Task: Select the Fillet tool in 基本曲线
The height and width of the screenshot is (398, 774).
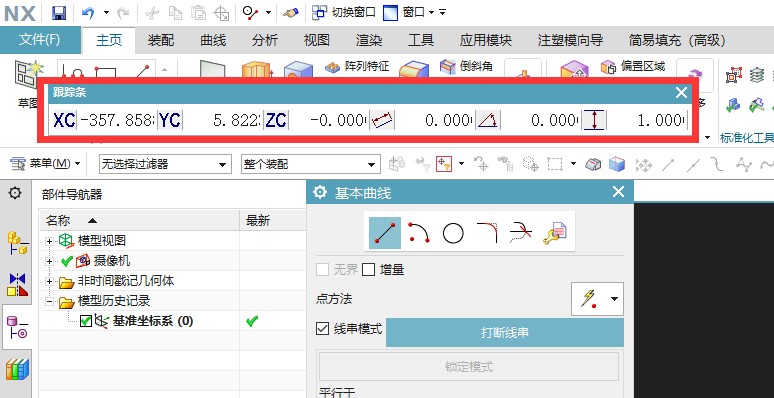Action: [x=487, y=233]
